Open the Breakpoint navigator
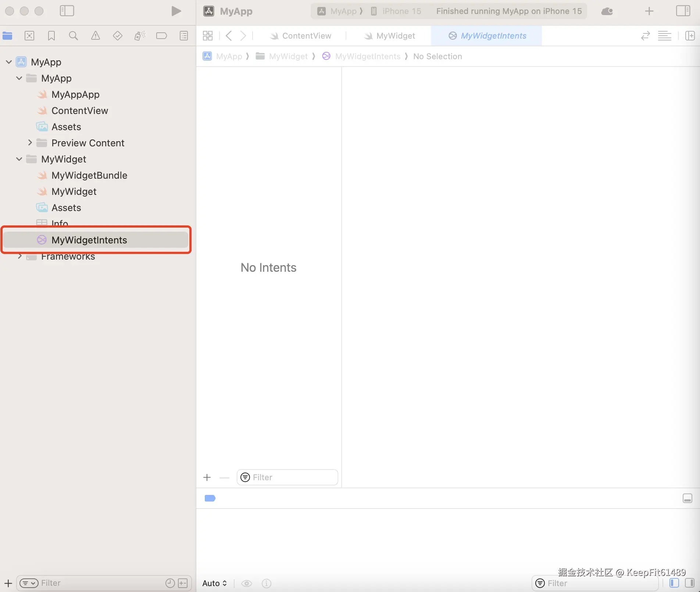The height and width of the screenshot is (592, 700). tap(161, 36)
